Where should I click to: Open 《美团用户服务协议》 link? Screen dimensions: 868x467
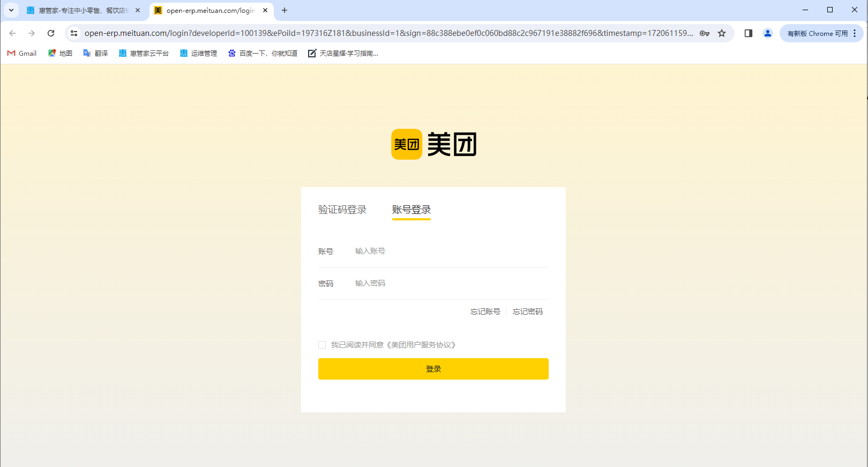point(421,345)
